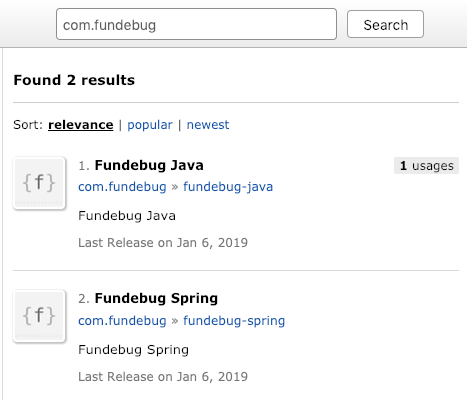
Task: Click the Fundebug Spring description text
Action: tap(134, 350)
